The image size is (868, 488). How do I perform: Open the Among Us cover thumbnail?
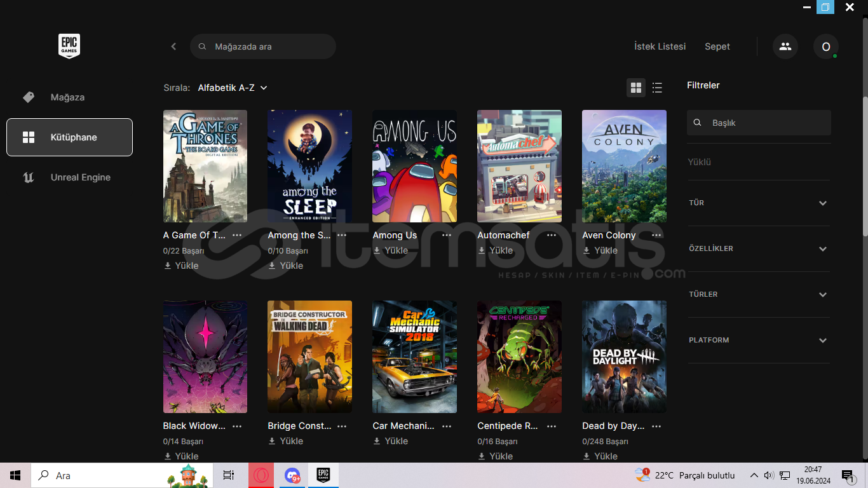click(415, 166)
